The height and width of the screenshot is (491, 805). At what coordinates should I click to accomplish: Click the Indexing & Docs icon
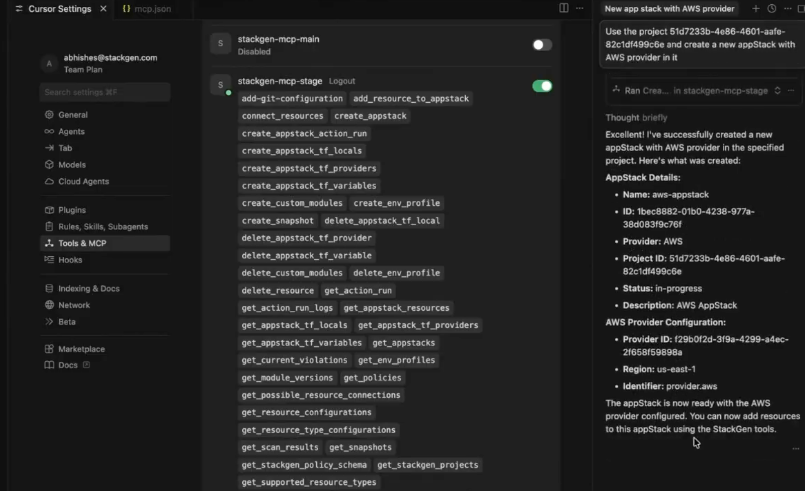click(49, 289)
